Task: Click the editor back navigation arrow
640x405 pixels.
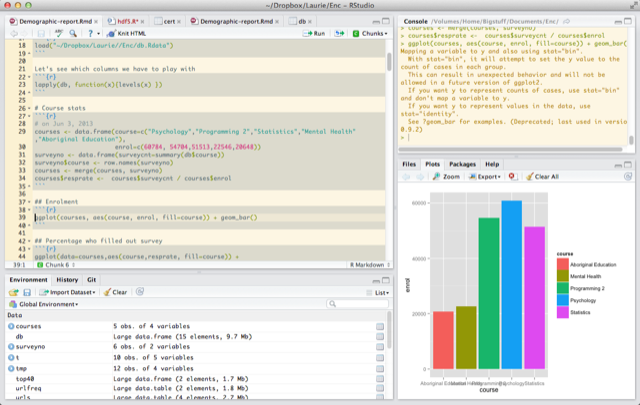Action: 14,33
